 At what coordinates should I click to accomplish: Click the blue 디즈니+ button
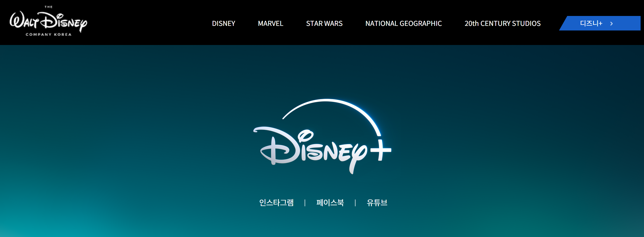[600, 23]
